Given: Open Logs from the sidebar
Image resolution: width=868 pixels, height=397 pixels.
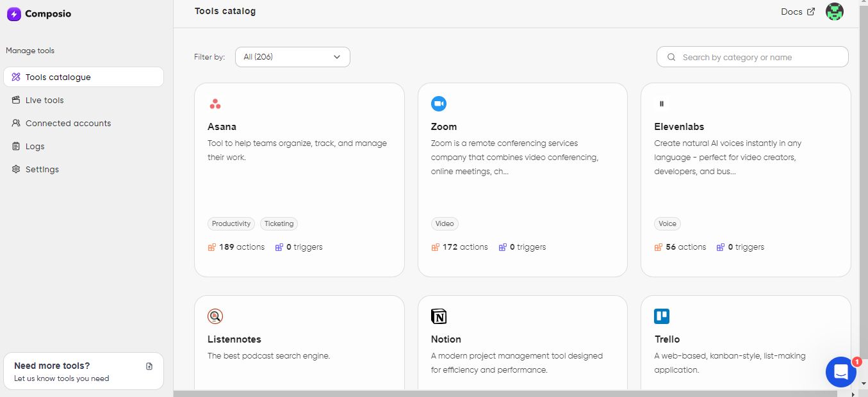Looking at the screenshot, I should click(35, 146).
